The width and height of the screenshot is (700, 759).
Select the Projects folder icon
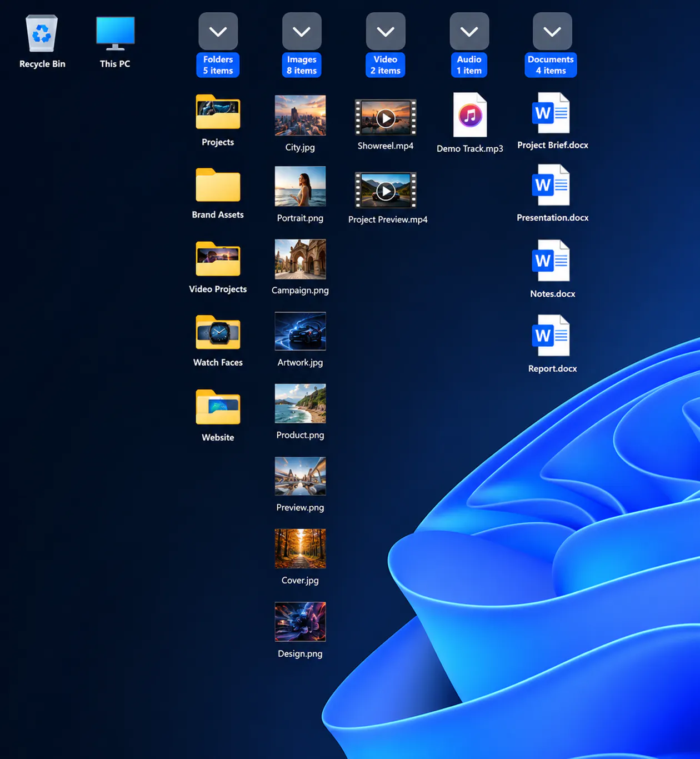(218, 112)
